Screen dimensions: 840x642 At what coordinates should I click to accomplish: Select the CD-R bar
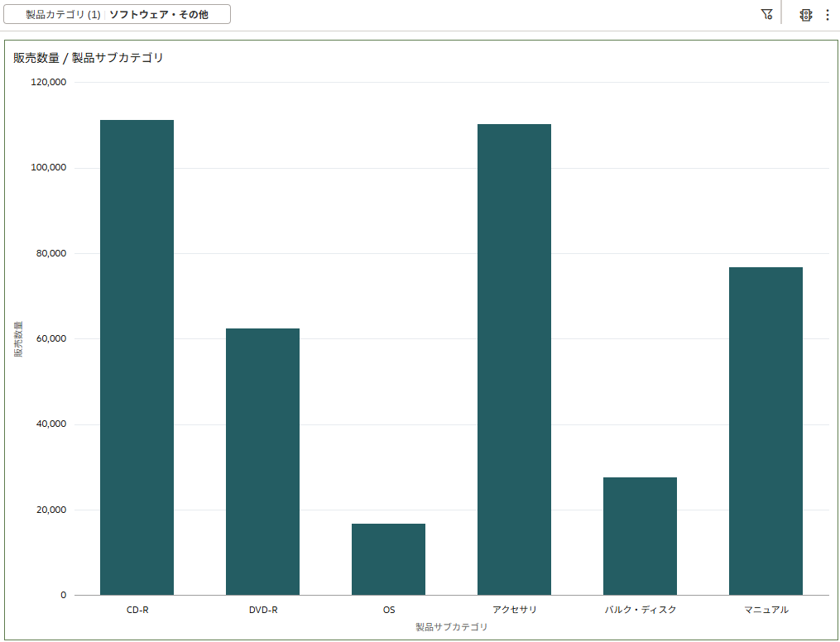tap(137, 357)
